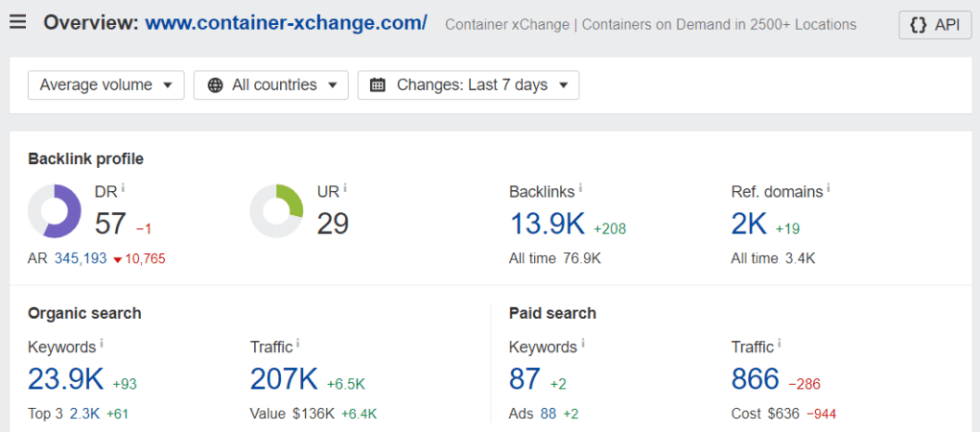The image size is (980, 432).
Task: Open the Changes: Last 7 days dropdown
Action: [468, 84]
